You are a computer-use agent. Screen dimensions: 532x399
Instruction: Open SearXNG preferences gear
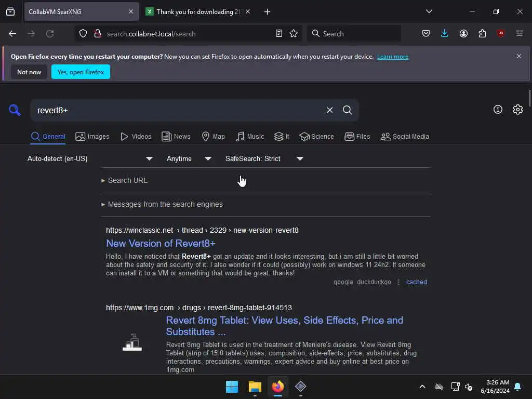(518, 109)
